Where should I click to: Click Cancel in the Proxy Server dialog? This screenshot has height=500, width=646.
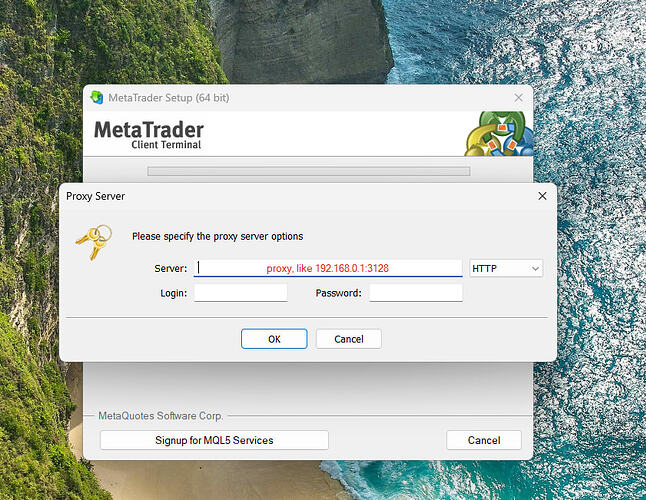[x=349, y=339]
